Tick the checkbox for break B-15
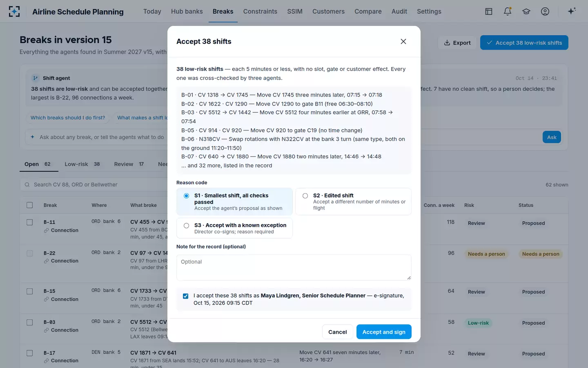 click(x=30, y=292)
